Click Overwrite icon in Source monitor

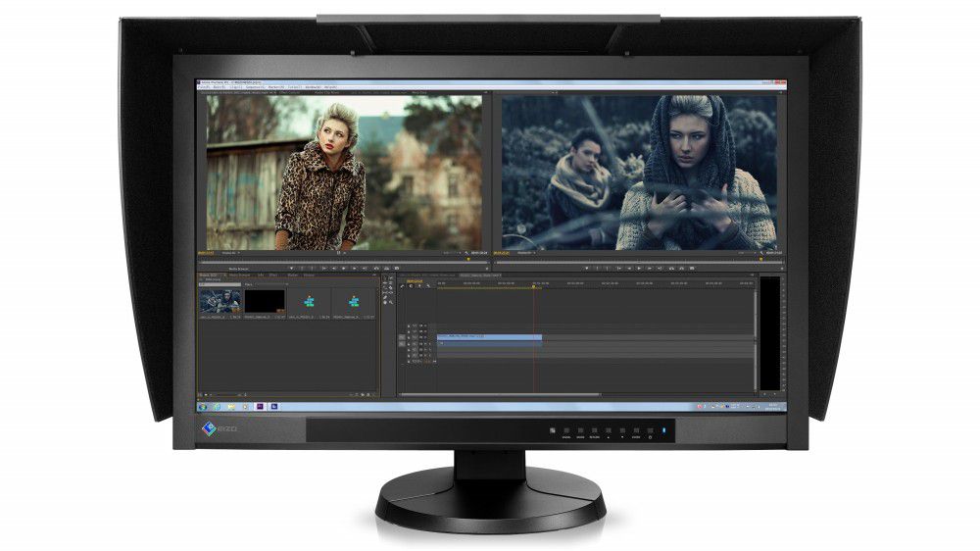386,269
